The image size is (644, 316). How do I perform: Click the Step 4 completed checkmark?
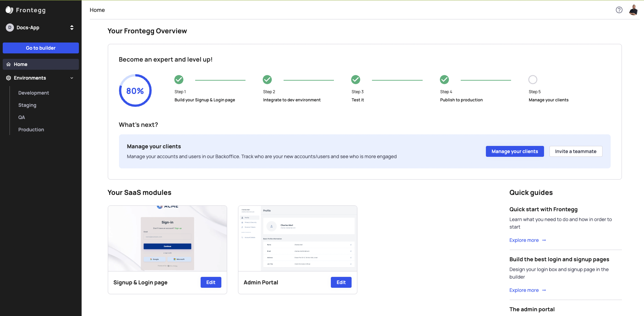[x=444, y=80]
